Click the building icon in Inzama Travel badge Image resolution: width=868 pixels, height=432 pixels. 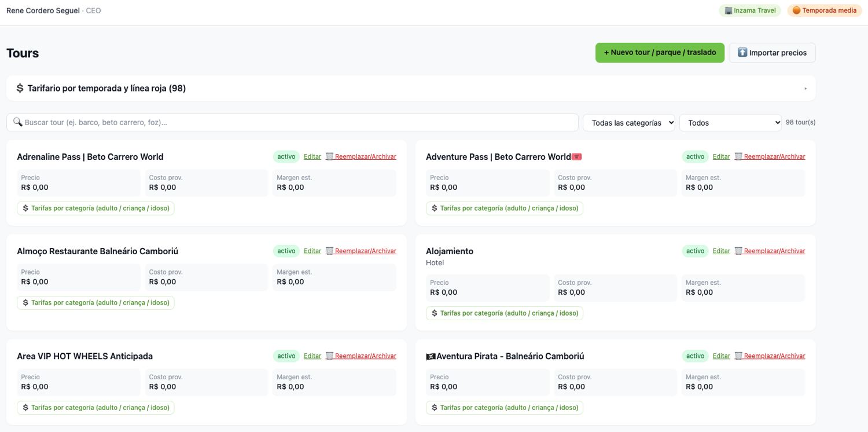point(729,10)
